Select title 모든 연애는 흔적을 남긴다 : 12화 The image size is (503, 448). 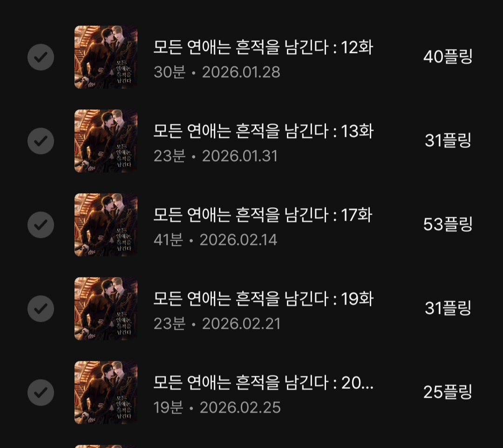263,48
